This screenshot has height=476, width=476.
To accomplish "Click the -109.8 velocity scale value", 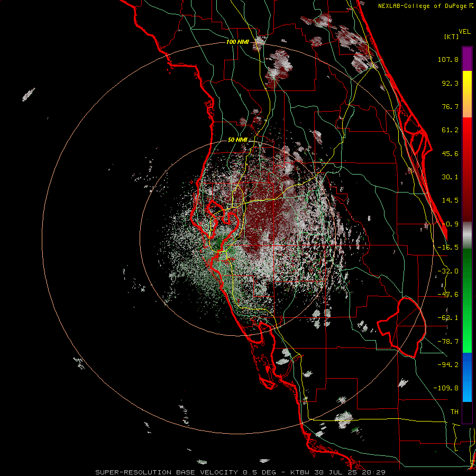I will 446,388.
